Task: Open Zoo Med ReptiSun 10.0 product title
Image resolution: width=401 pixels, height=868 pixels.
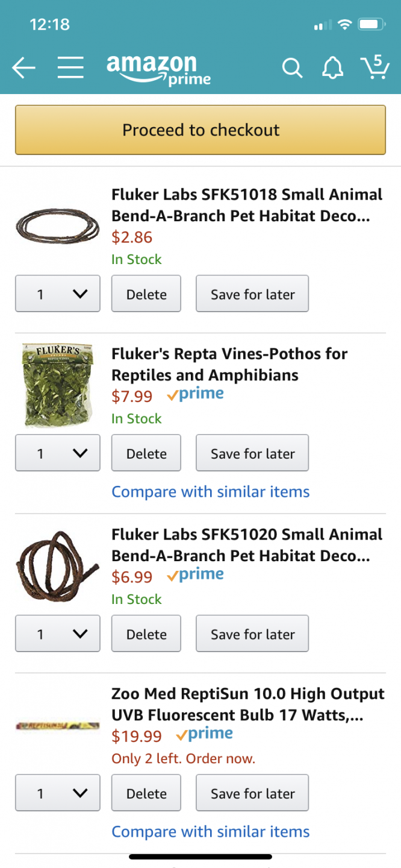Action: 247,704
